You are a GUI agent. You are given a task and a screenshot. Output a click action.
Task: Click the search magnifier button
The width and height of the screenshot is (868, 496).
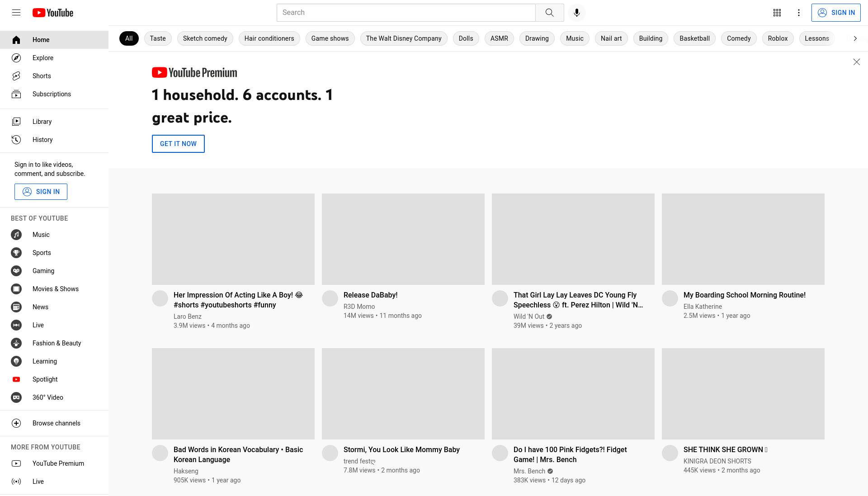(549, 13)
